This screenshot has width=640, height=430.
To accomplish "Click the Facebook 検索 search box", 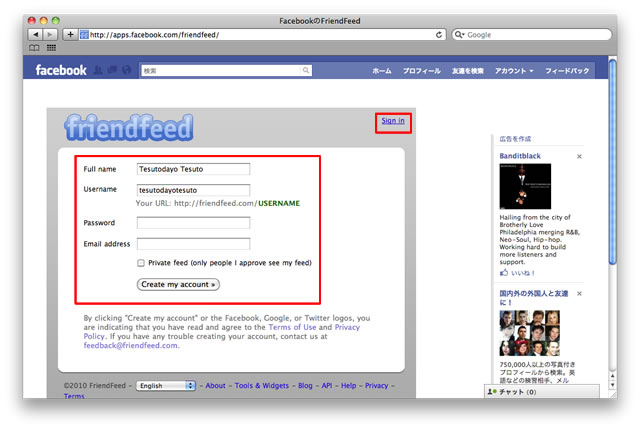I will 221,71.
